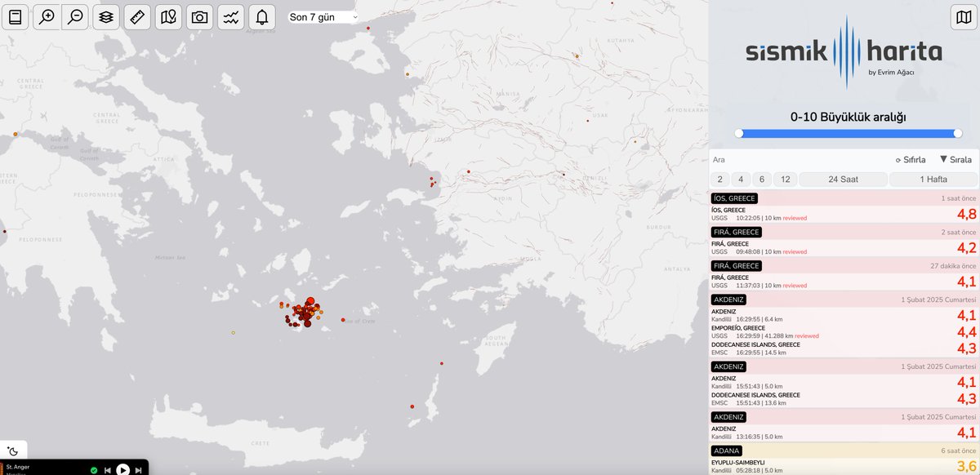This screenshot has width=980, height=475.
Task: Skip to next track in music player
Action: click(139, 470)
